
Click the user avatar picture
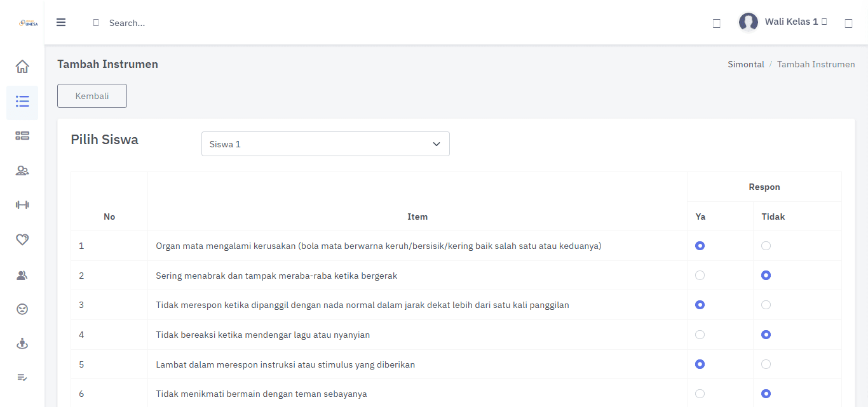click(x=749, y=22)
